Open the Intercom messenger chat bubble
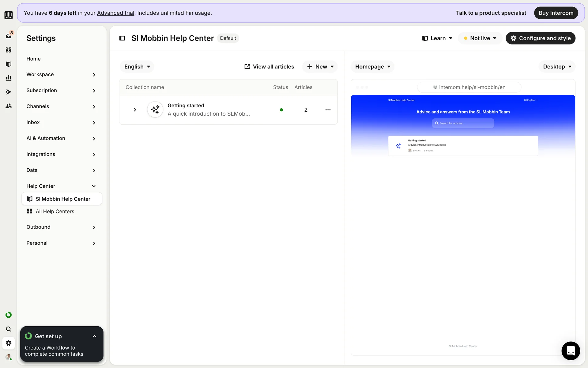The width and height of the screenshot is (588, 368). pyautogui.click(x=571, y=351)
